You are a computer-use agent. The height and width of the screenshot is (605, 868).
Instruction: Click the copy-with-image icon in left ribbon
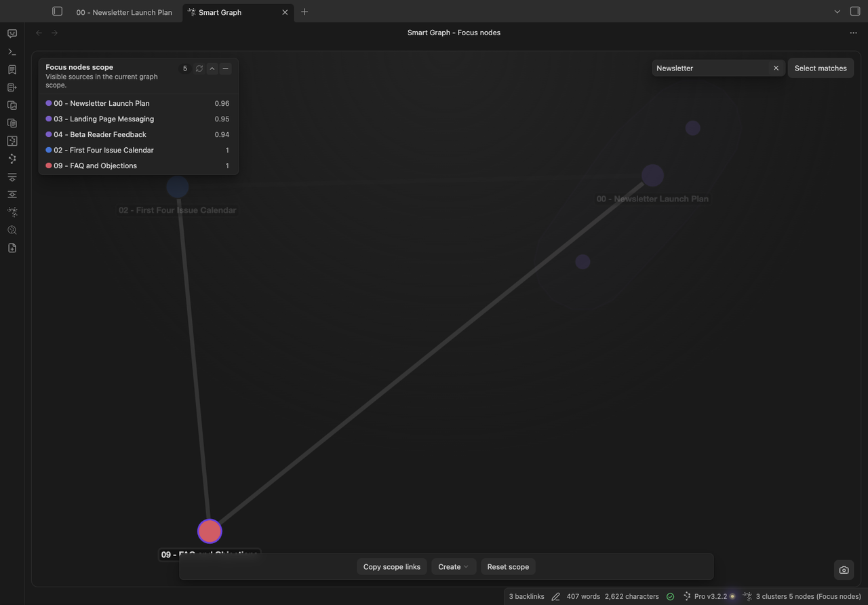coord(12,105)
